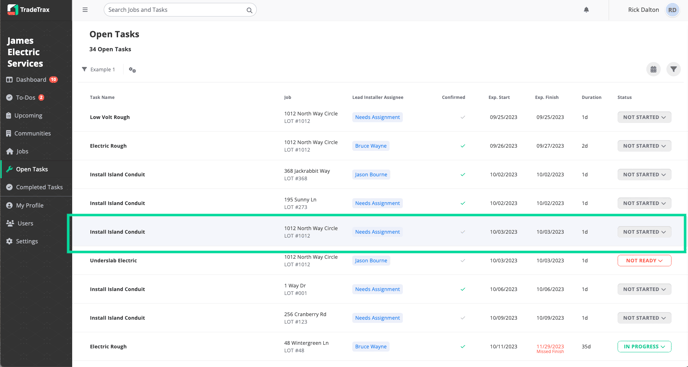Click the search magnifier icon
Viewport: 688px width, 367px height.
coord(249,10)
